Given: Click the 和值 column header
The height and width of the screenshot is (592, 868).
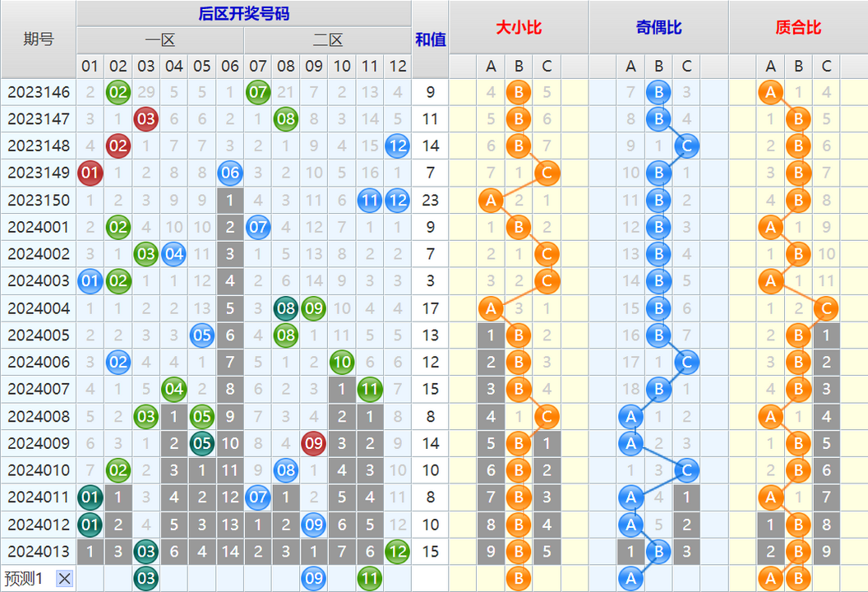Looking at the screenshot, I should coord(430,39).
